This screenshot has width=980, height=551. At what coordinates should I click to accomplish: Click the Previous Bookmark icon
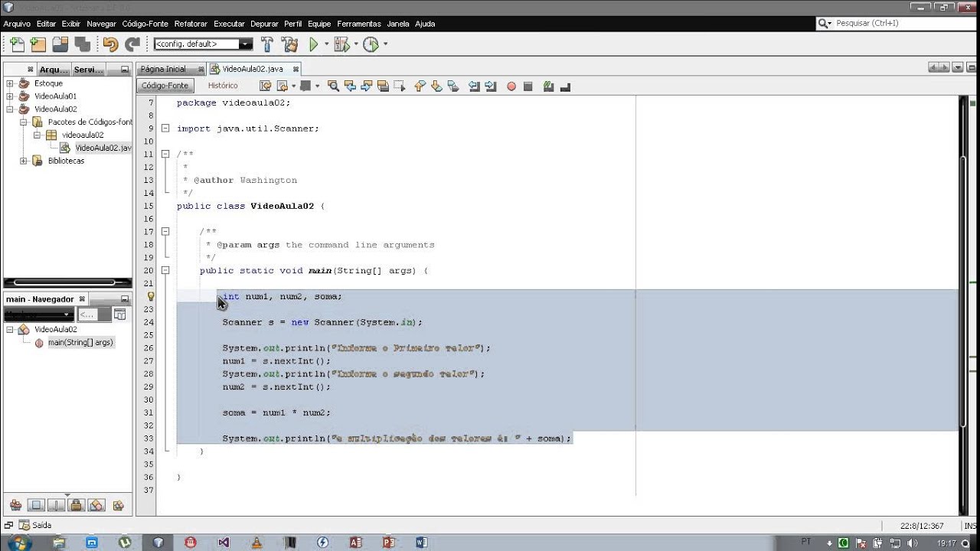pos(420,86)
